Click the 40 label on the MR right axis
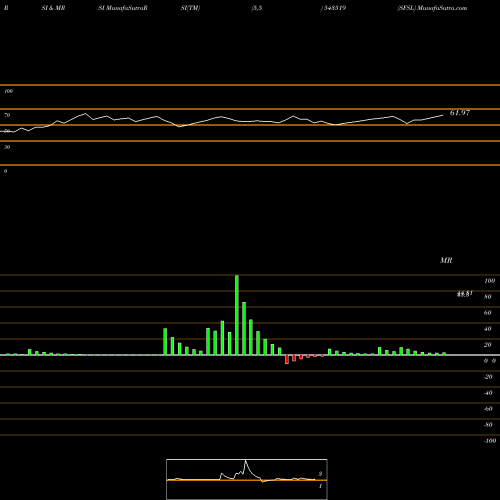 [x=488, y=329]
